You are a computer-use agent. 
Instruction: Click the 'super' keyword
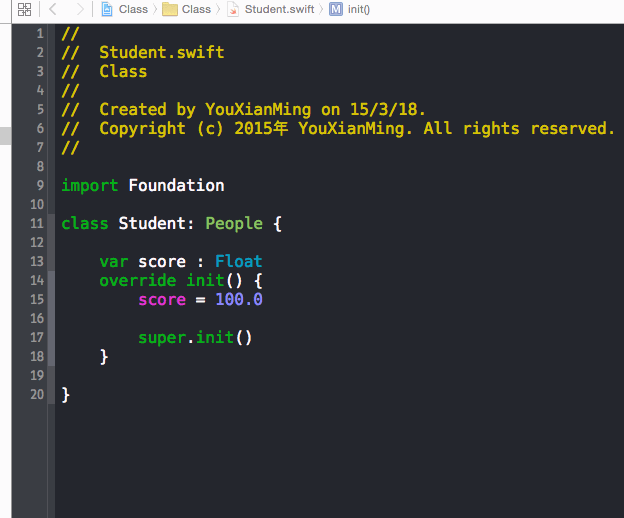tap(162, 338)
